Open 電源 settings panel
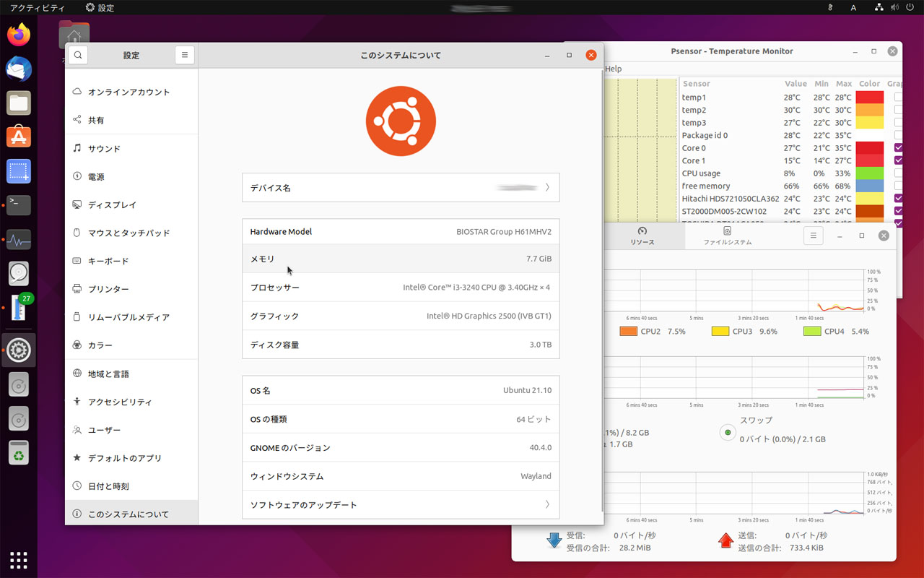 [131, 176]
